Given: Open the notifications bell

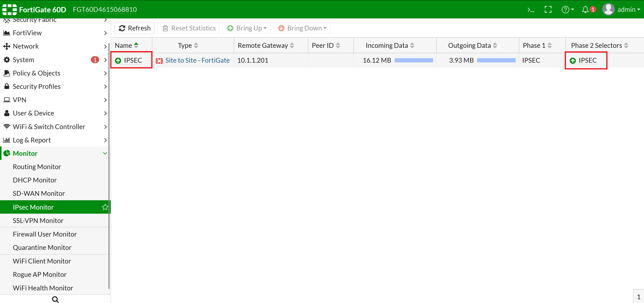Looking at the screenshot, I should click(x=585, y=10).
